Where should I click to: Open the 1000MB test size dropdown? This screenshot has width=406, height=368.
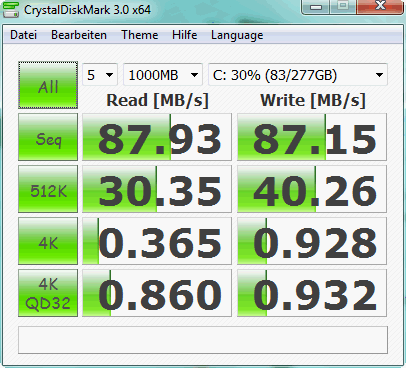[x=163, y=75]
